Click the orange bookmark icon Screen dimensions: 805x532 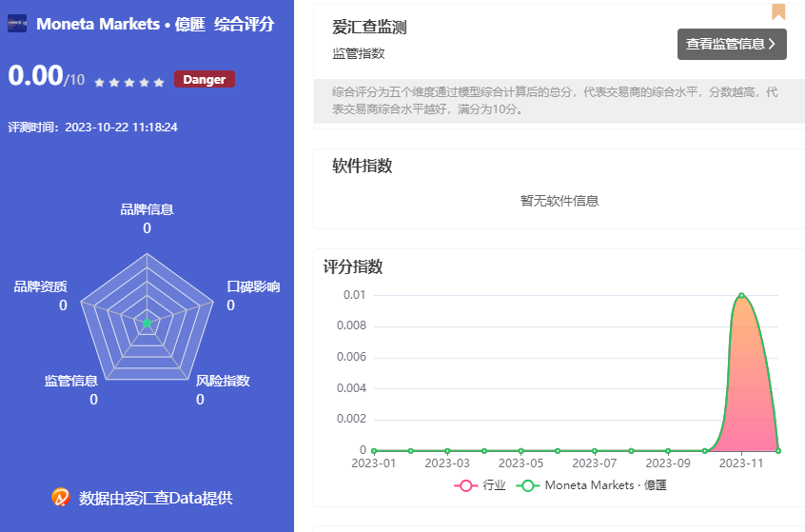[778, 11]
